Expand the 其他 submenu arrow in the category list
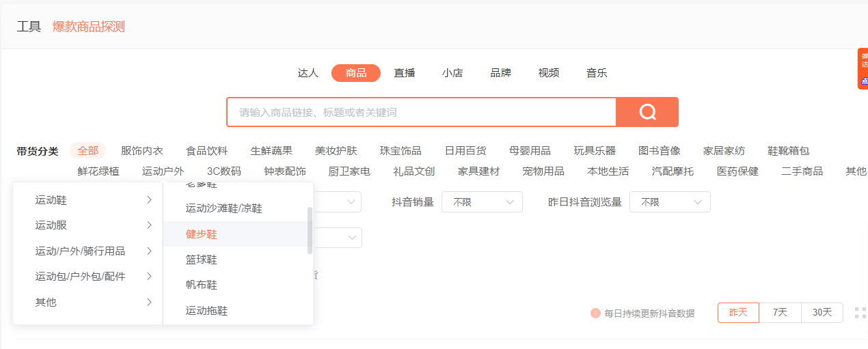The width and height of the screenshot is (868, 349). [149, 302]
